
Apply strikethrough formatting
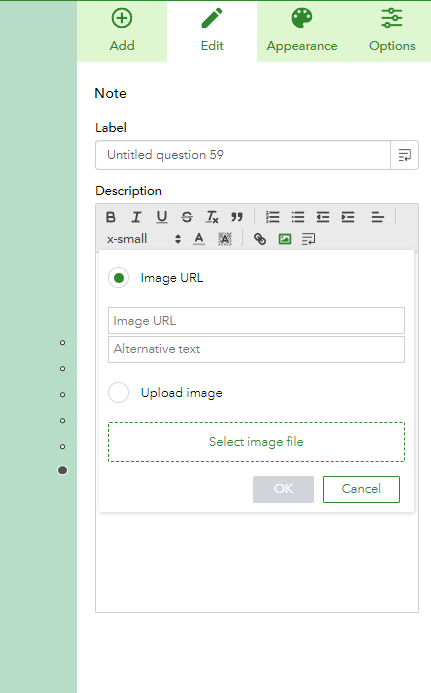click(187, 217)
